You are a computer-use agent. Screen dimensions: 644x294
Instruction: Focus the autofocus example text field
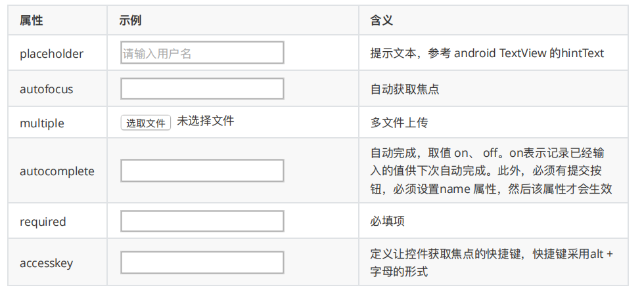(202, 89)
